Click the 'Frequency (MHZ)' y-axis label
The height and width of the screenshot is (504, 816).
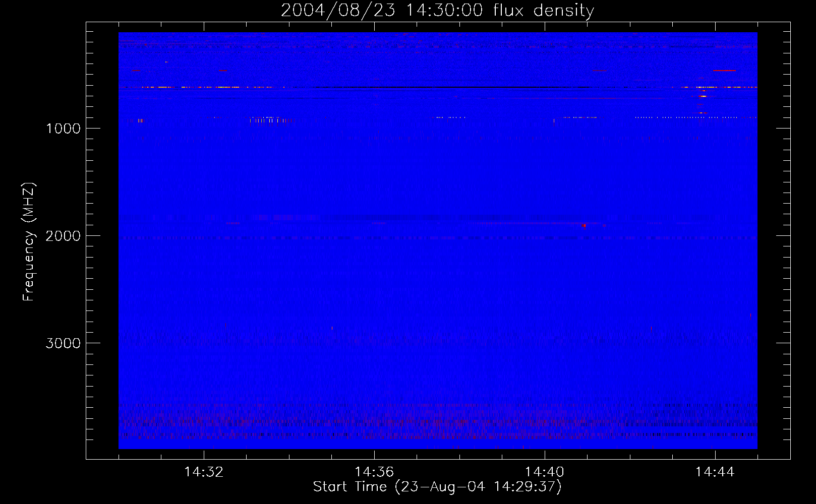coord(29,242)
